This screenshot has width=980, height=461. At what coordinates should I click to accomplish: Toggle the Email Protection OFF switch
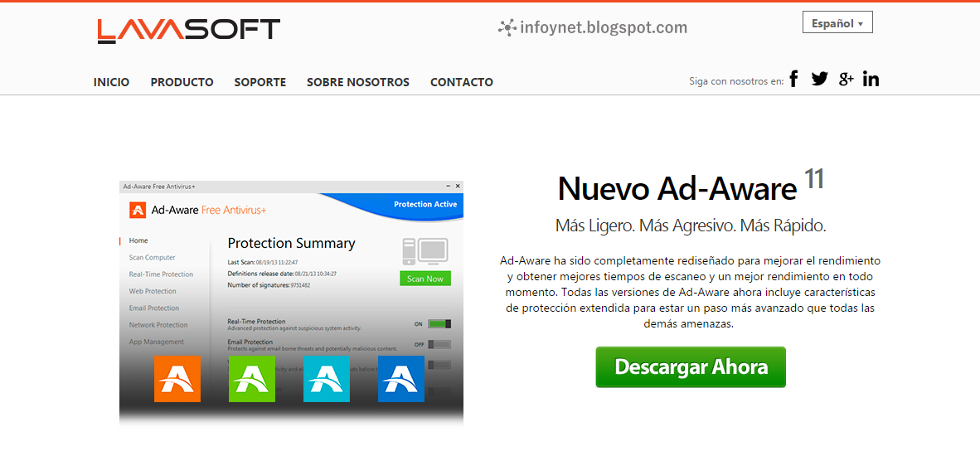[x=440, y=344]
